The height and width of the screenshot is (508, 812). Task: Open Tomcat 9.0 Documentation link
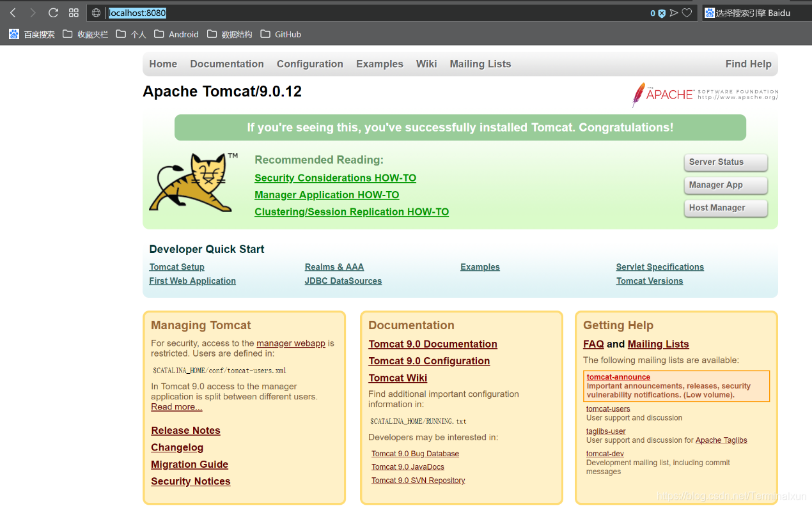coord(433,344)
